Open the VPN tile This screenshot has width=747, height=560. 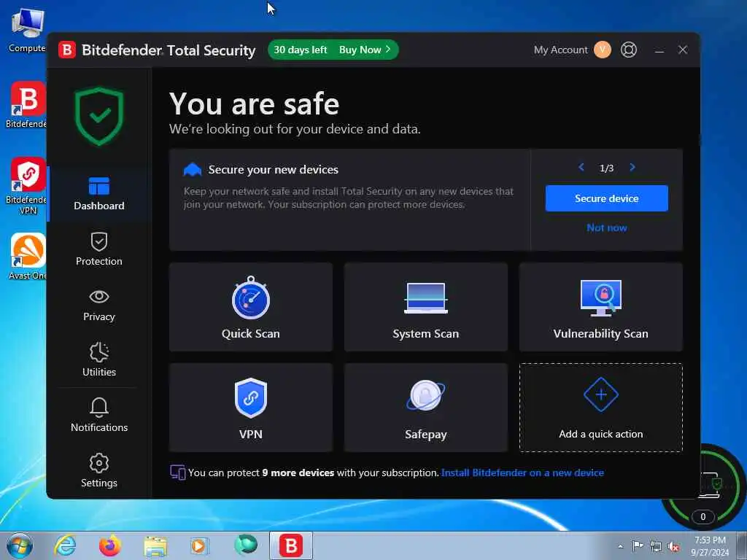251,407
